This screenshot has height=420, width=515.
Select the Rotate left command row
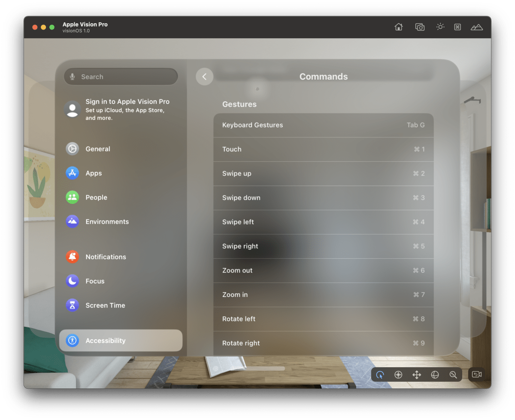tap(324, 319)
